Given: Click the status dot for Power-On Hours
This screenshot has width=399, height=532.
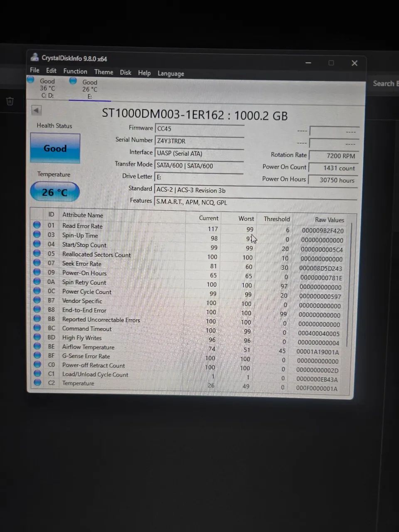Looking at the screenshot, I should point(37,272).
